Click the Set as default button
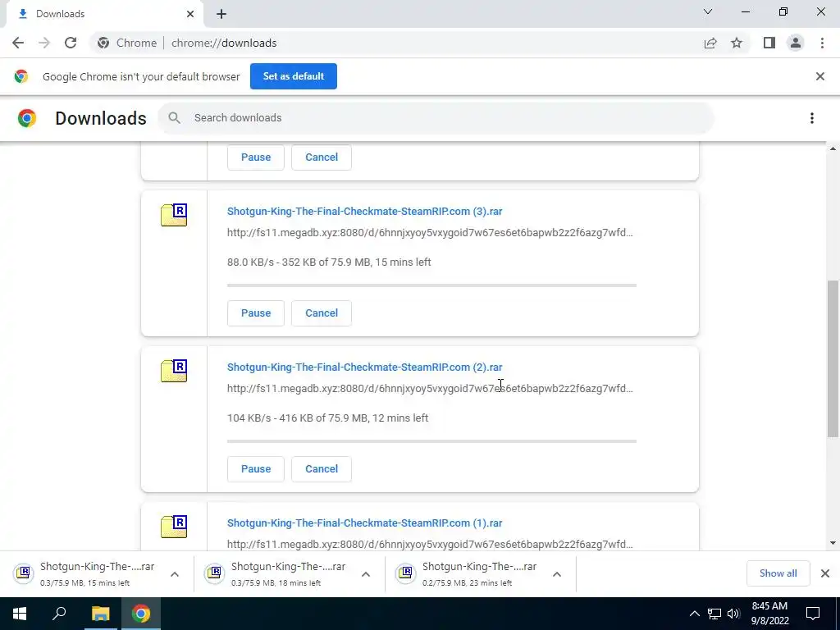Viewport: 840px width, 630px height. [294, 76]
